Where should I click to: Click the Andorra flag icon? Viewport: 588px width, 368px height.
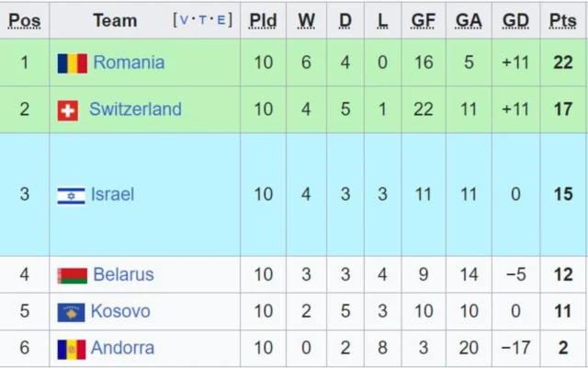pyautogui.click(x=71, y=350)
